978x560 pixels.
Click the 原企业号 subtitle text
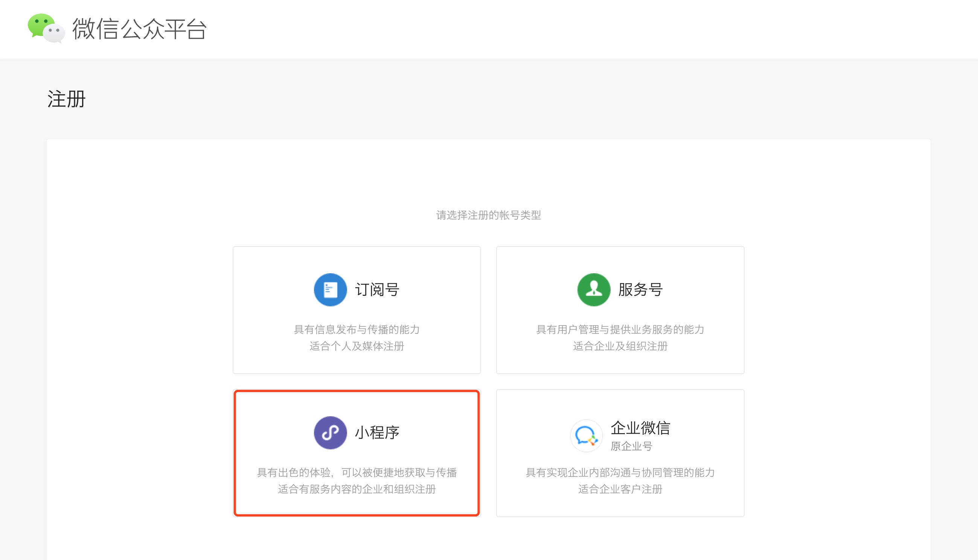coord(632,447)
